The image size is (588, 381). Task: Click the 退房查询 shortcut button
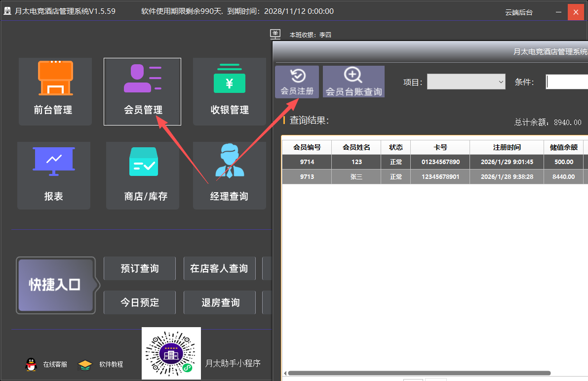tap(219, 302)
